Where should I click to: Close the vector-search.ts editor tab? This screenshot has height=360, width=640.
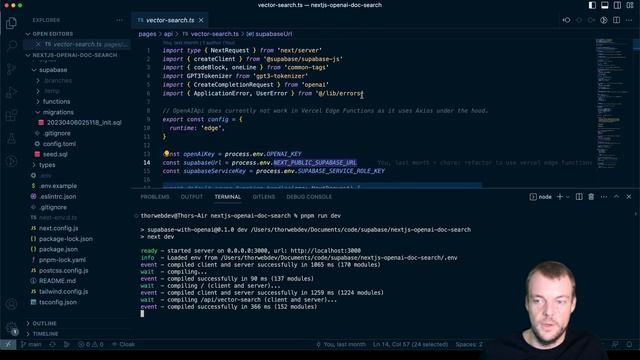click(201, 20)
